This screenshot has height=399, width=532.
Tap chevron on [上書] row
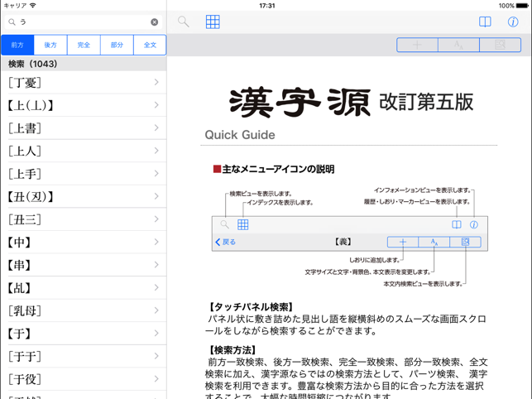coord(156,127)
